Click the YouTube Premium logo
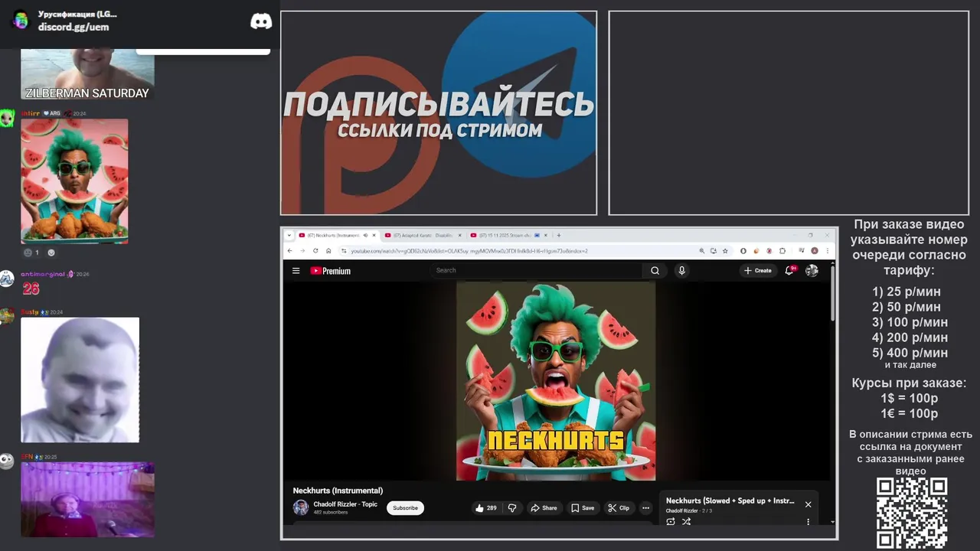 coord(331,271)
